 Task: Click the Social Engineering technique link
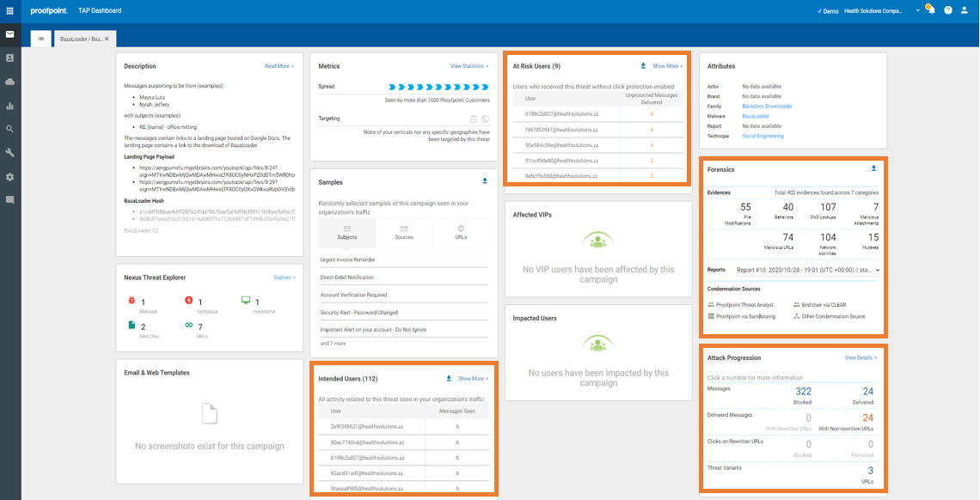click(763, 136)
